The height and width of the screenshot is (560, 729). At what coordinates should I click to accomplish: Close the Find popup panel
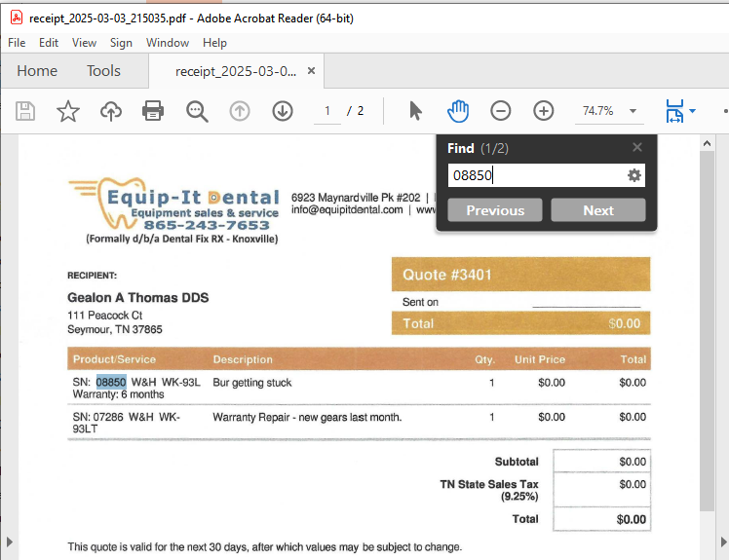pyautogui.click(x=637, y=147)
